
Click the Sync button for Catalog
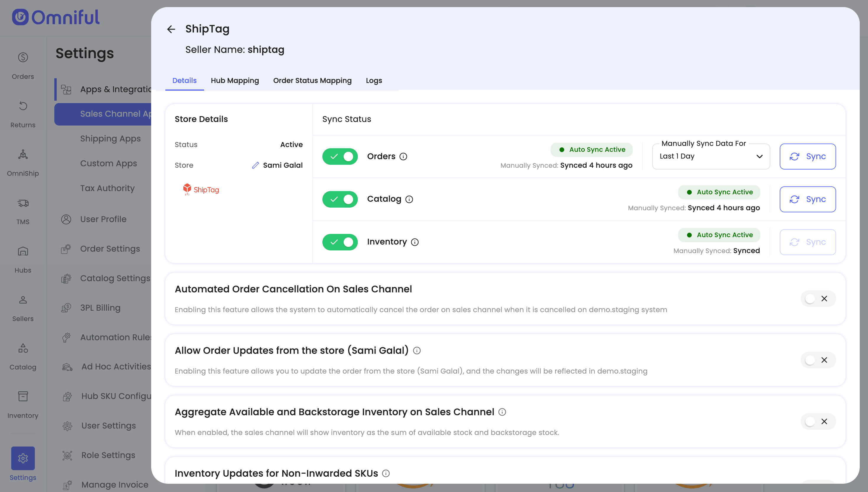click(807, 199)
